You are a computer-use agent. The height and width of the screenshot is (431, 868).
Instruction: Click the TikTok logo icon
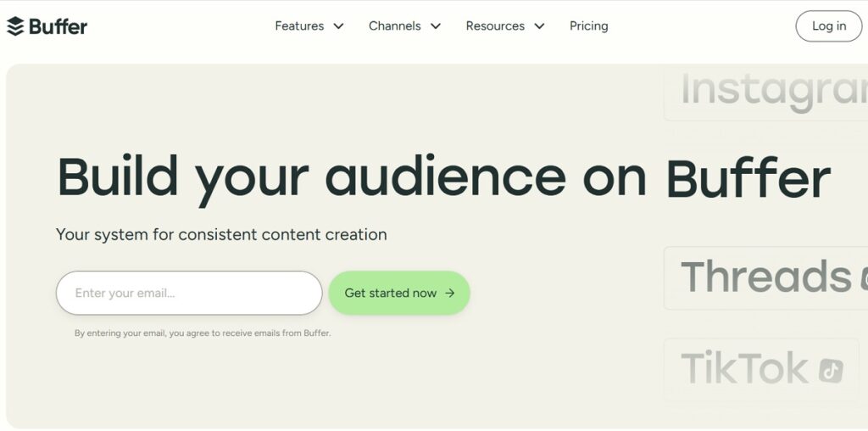coord(831,370)
